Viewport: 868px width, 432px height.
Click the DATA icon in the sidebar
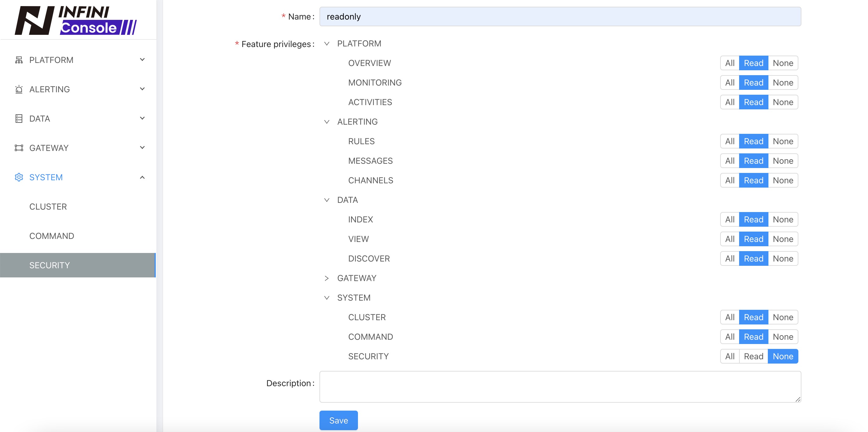(x=19, y=118)
